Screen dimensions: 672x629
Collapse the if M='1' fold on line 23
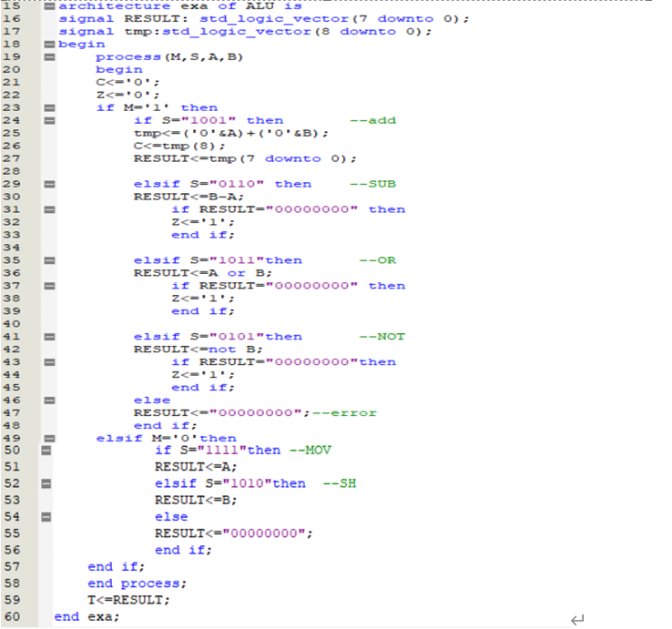[x=50, y=108]
